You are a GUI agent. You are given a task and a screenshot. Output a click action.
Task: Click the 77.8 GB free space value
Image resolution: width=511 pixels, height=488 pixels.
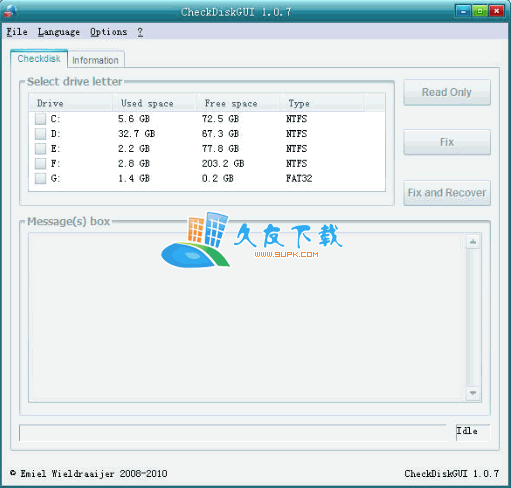(220, 149)
